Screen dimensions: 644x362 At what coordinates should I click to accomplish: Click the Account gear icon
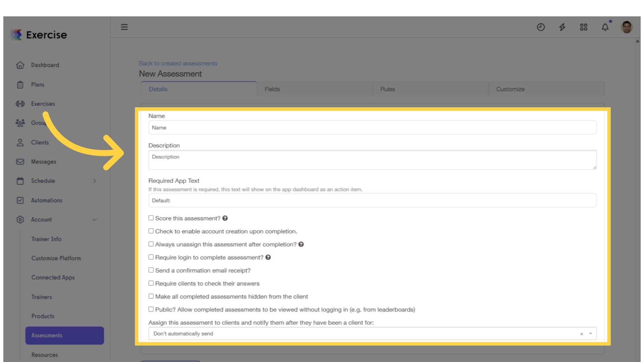coord(20,220)
